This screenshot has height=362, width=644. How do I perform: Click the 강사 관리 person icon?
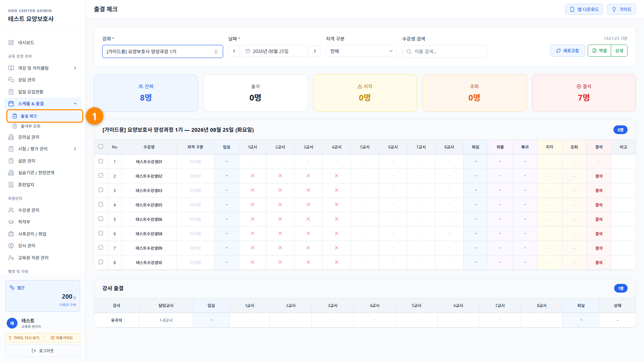click(x=11, y=246)
